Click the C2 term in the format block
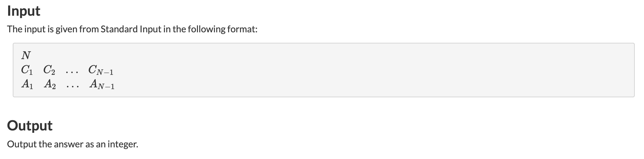Image resolution: width=644 pixels, height=159 pixels. click(x=50, y=70)
